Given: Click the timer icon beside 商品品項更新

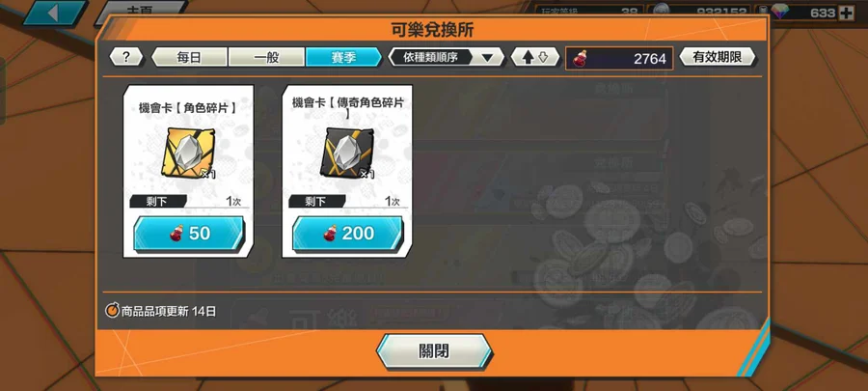Looking at the screenshot, I should (113, 311).
